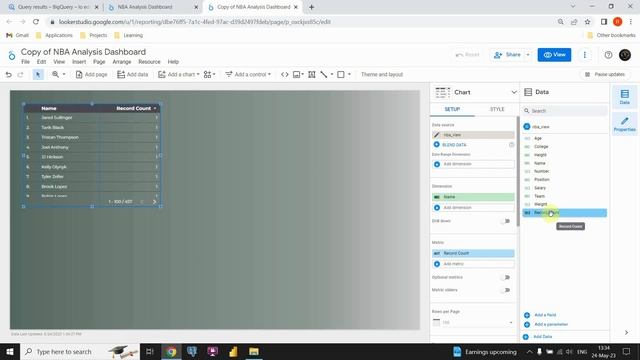
Task: Click the Data panel search field
Action: point(564,111)
